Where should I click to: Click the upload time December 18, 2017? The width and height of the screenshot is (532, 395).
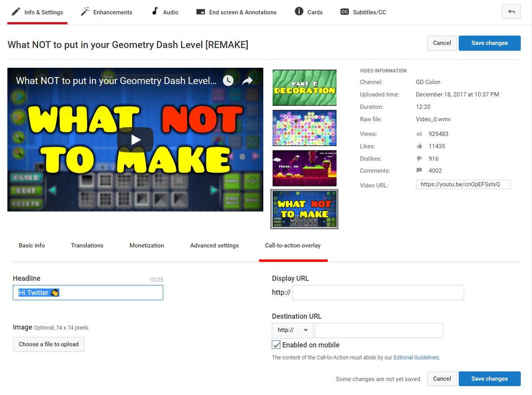[x=458, y=94]
